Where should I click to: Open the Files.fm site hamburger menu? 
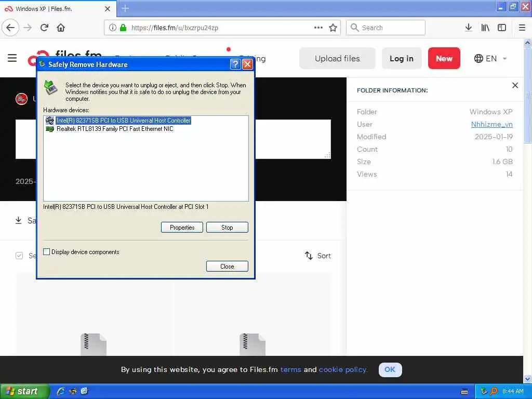[x=12, y=58]
